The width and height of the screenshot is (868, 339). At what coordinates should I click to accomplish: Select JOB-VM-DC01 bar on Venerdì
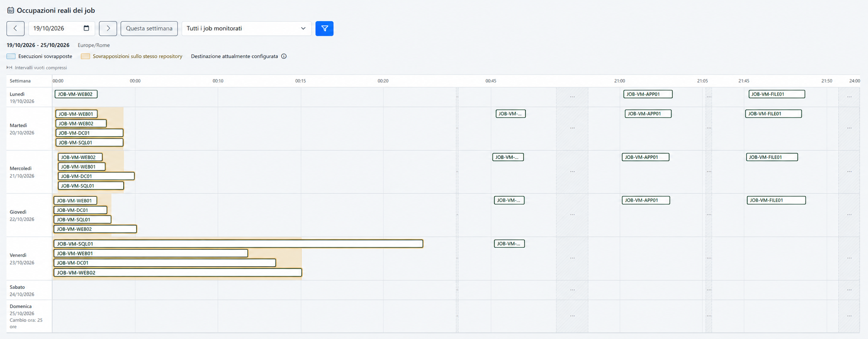click(165, 263)
